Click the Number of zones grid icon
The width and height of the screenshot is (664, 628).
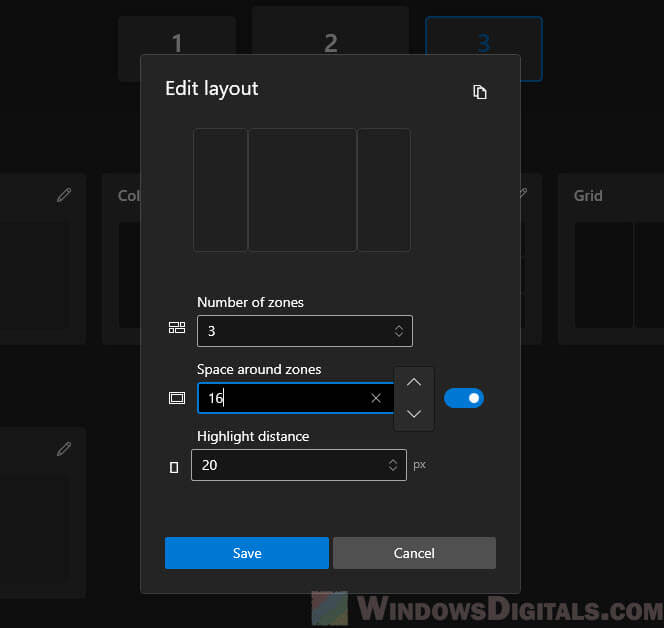point(177,328)
